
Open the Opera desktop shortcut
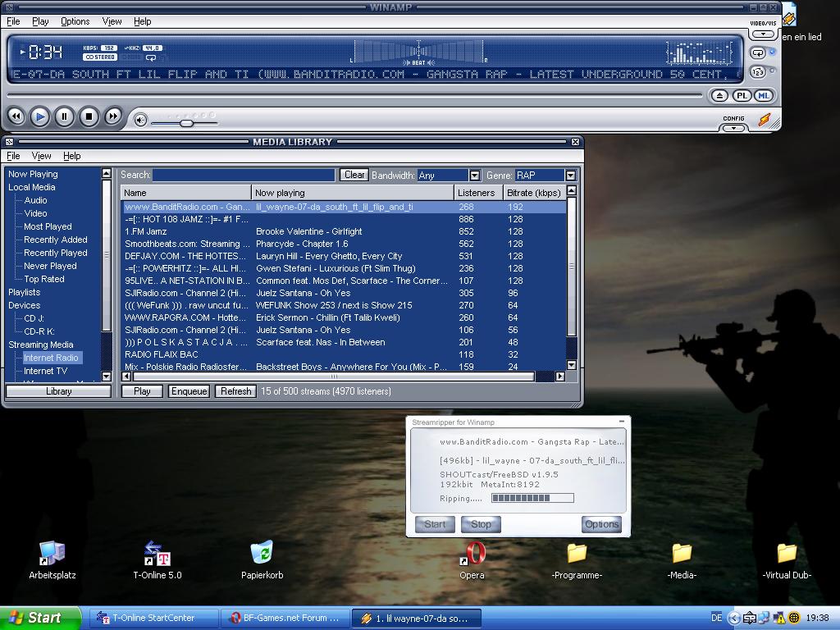click(472, 561)
